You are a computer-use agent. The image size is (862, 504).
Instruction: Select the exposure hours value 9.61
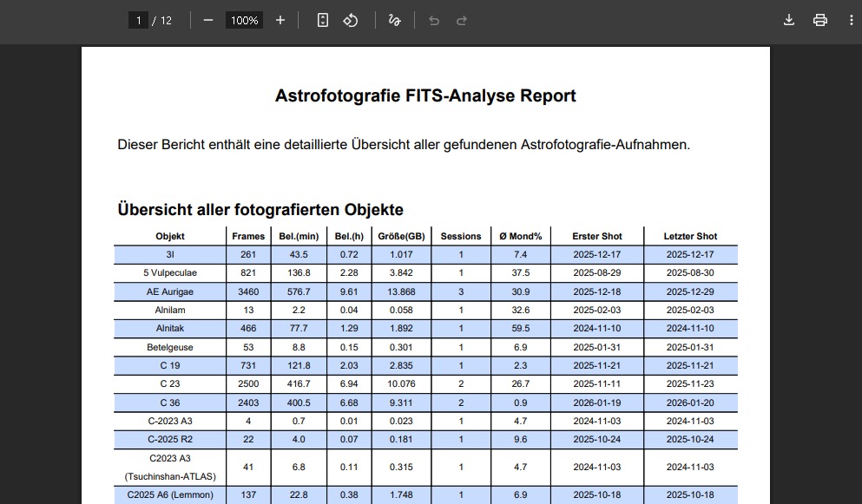tap(349, 291)
